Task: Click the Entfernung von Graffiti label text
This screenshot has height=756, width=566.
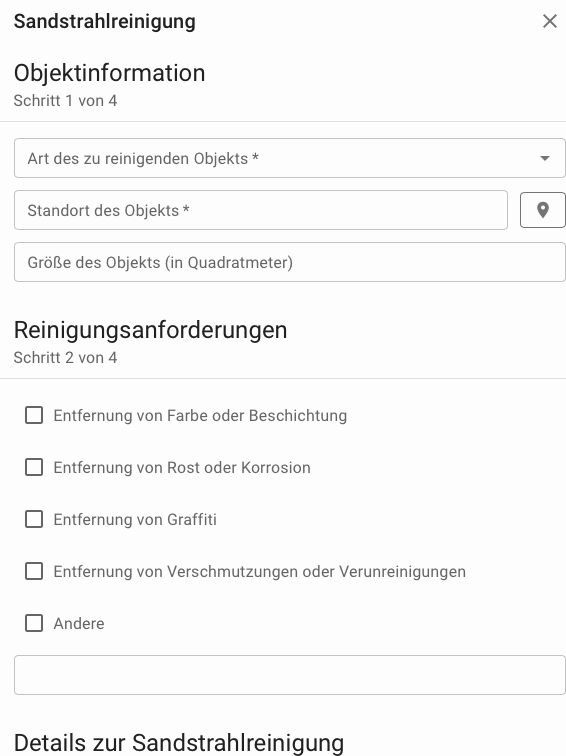Action: click(135, 520)
